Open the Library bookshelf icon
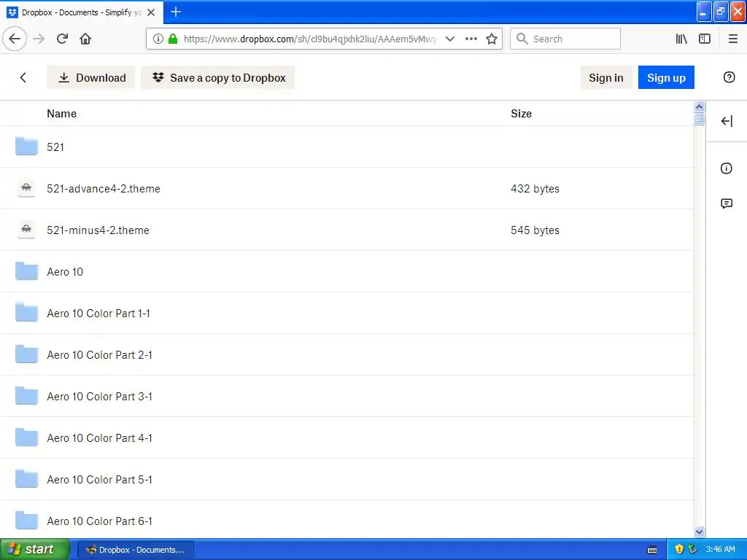 (681, 39)
